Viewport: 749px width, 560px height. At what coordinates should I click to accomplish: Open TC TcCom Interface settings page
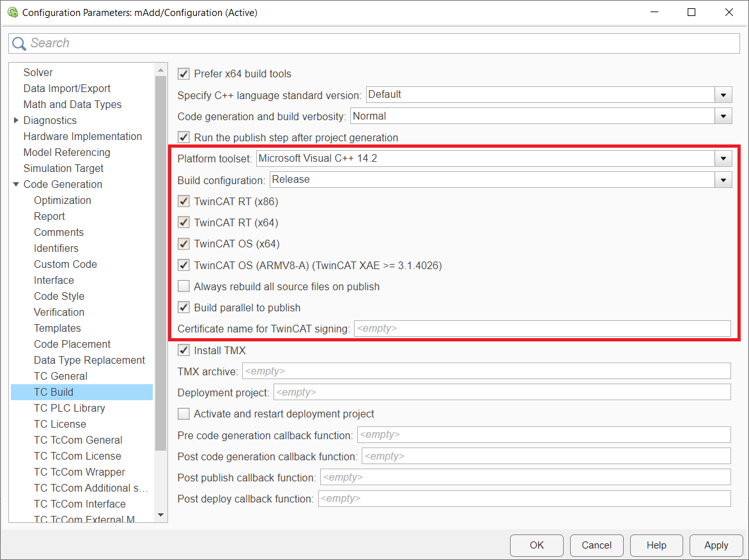tap(80, 504)
